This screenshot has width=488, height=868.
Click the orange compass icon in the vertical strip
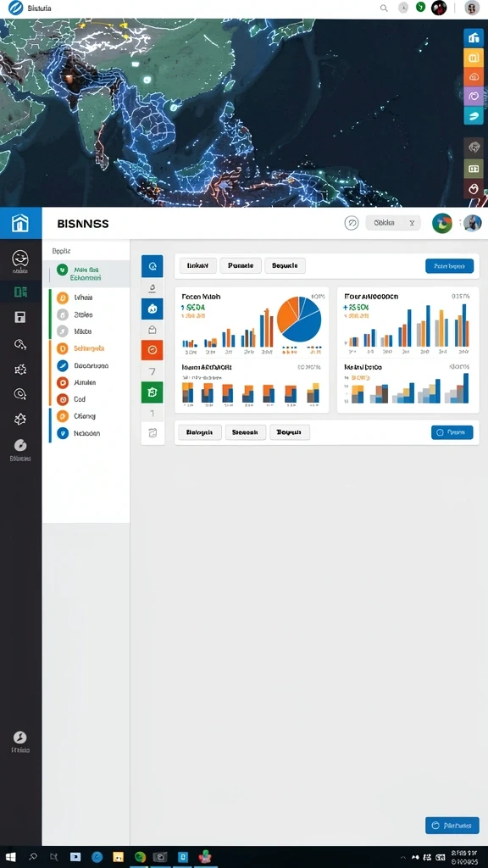point(152,350)
